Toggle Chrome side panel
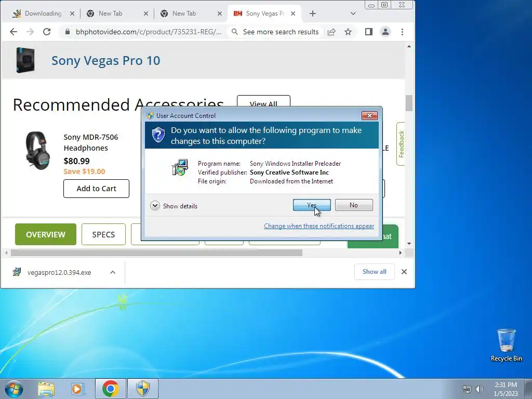This screenshot has height=399, width=532. tap(369, 32)
